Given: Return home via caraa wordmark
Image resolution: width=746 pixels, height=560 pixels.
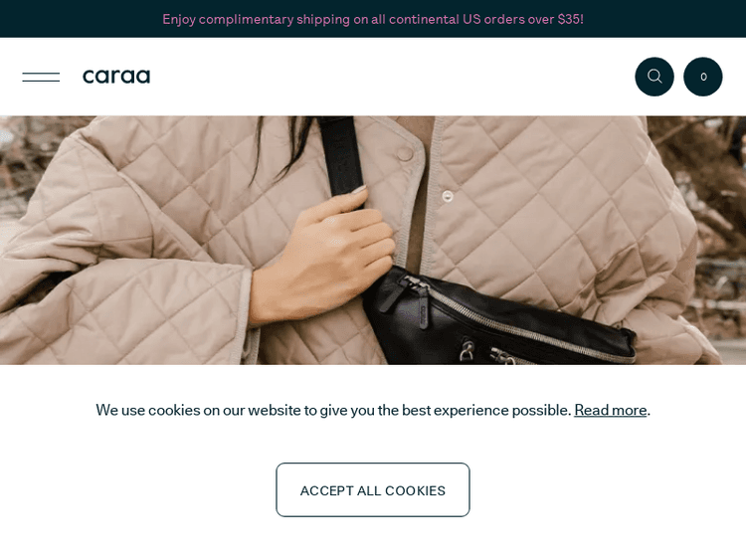Looking at the screenshot, I should point(116,77).
